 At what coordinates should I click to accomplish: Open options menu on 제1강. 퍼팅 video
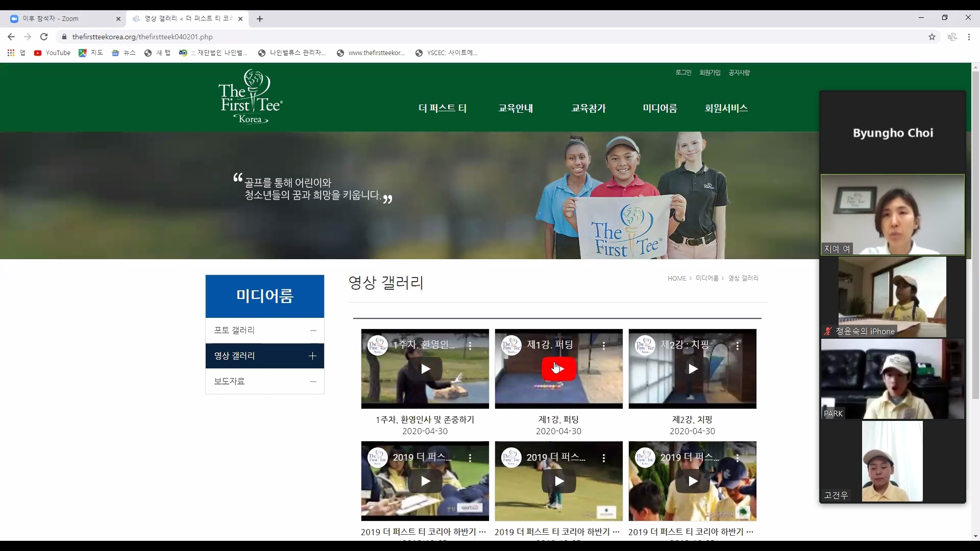tap(604, 345)
